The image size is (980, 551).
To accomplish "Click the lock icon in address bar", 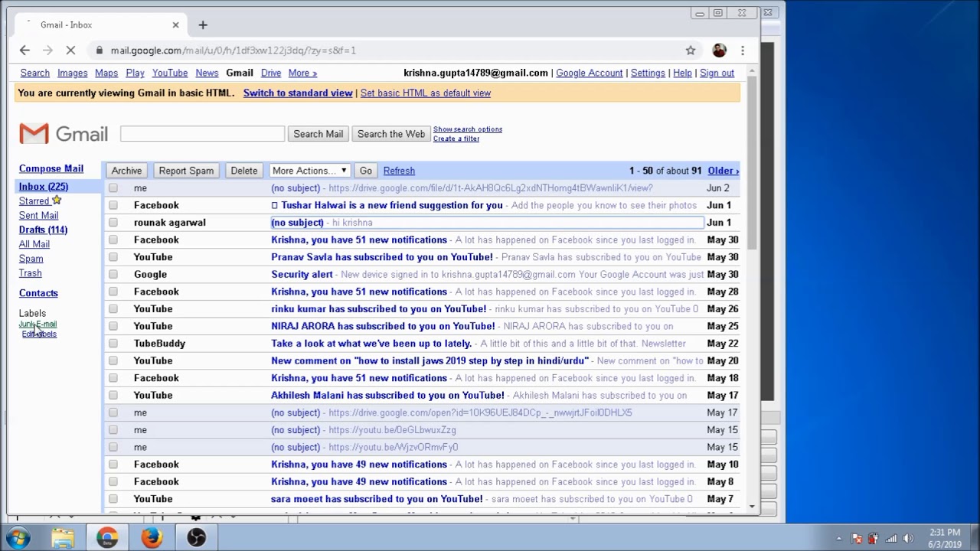I will click(99, 51).
